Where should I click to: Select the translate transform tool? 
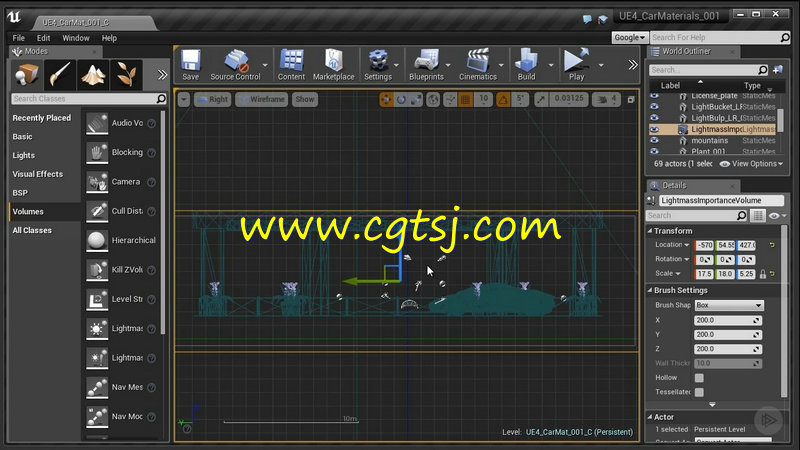pos(386,99)
